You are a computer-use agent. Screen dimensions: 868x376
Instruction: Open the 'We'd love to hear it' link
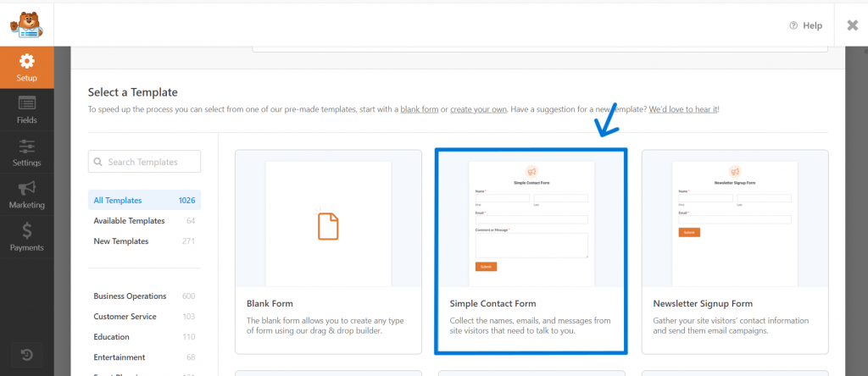tap(683, 109)
